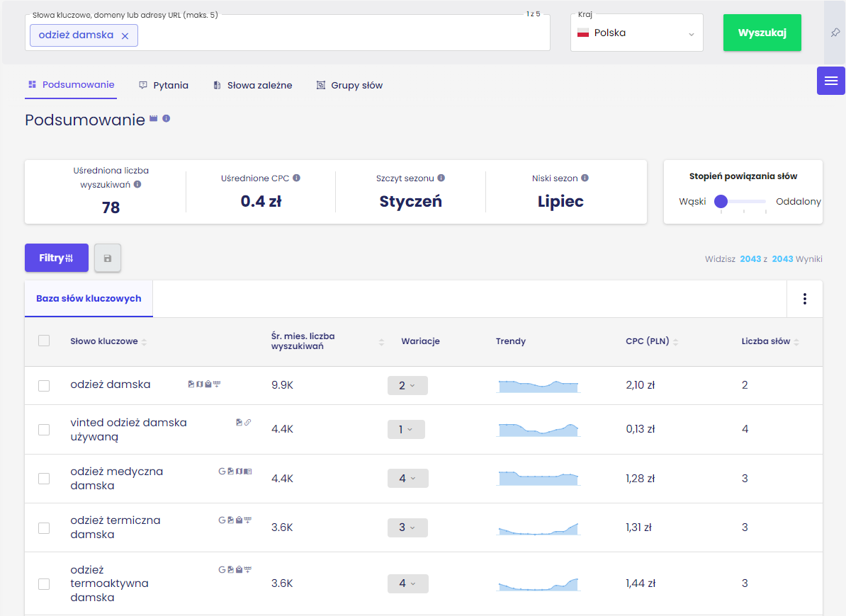Image resolution: width=846 pixels, height=616 pixels.
Task: Open the Filtry filter button
Action: (57, 258)
